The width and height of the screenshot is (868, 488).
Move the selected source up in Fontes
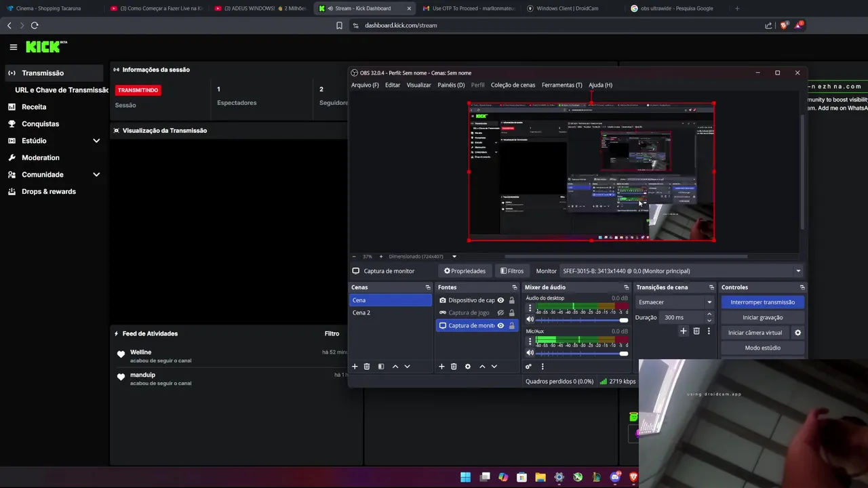[482, 366]
